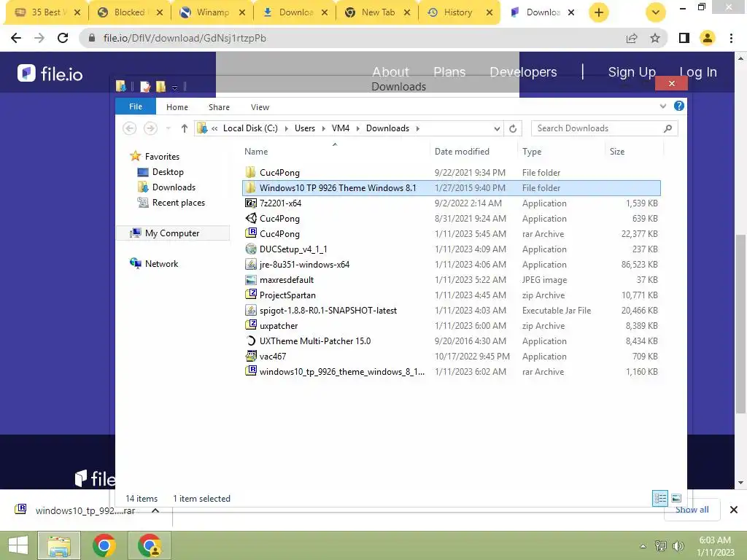
Task: Switch to Details view layout icon
Action: (659, 498)
